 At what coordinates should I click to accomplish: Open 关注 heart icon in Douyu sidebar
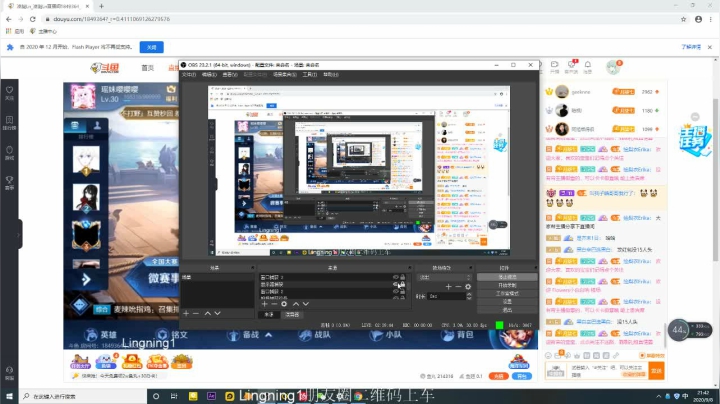pos(9,93)
